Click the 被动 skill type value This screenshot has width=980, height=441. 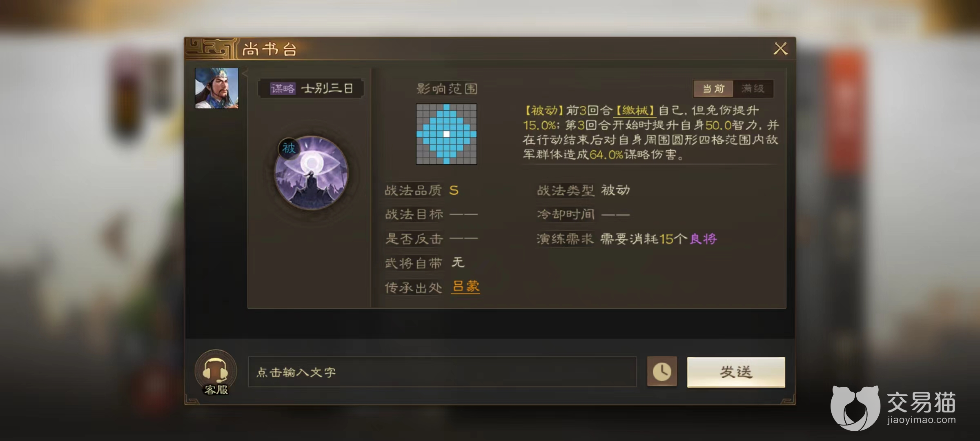click(615, 190)
